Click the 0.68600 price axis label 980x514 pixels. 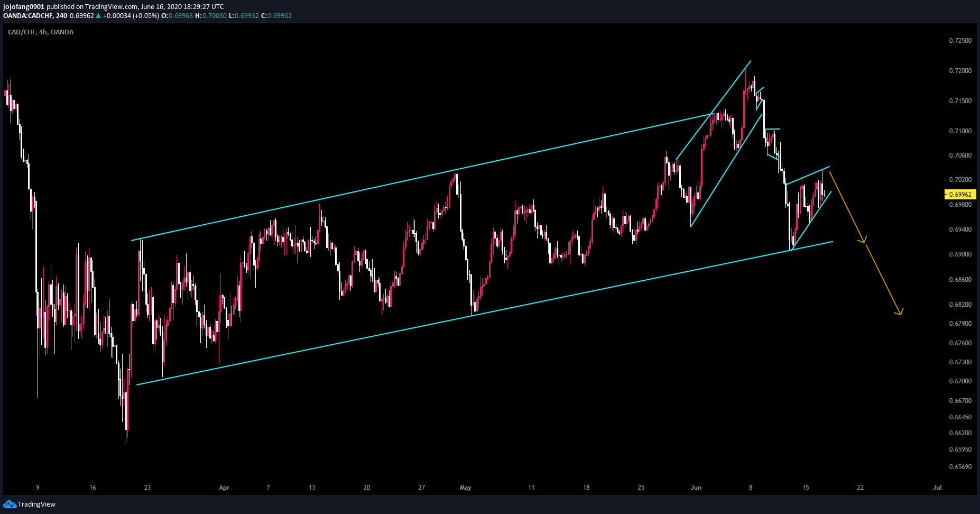pyautogui.click(x=960, y=280)
